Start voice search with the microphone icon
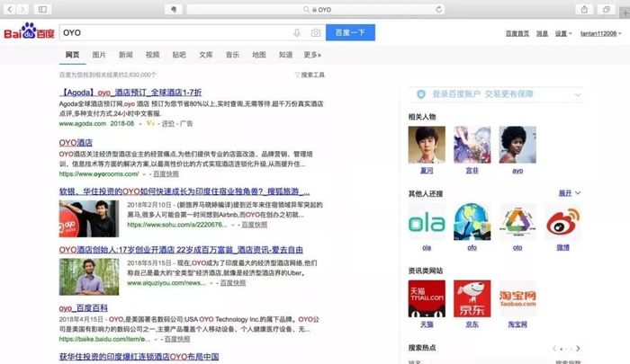630x364 pixels. pyautogui.click(x=297, y=33)
